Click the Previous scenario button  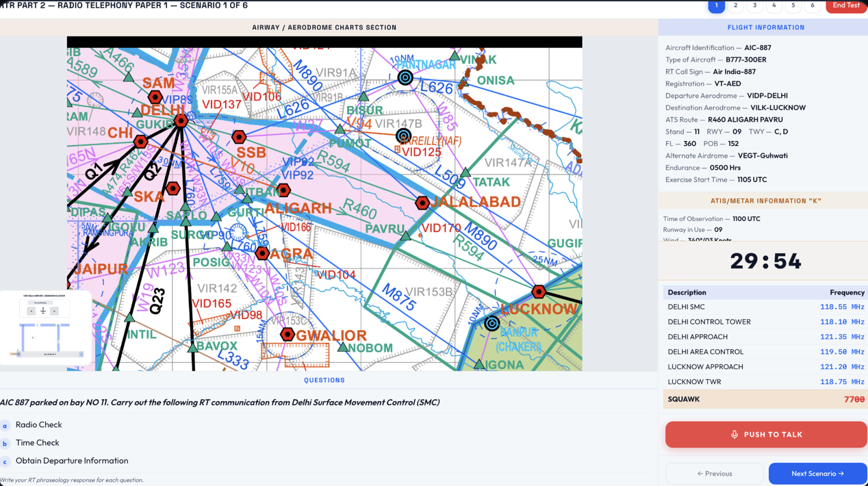pos(715,474)
